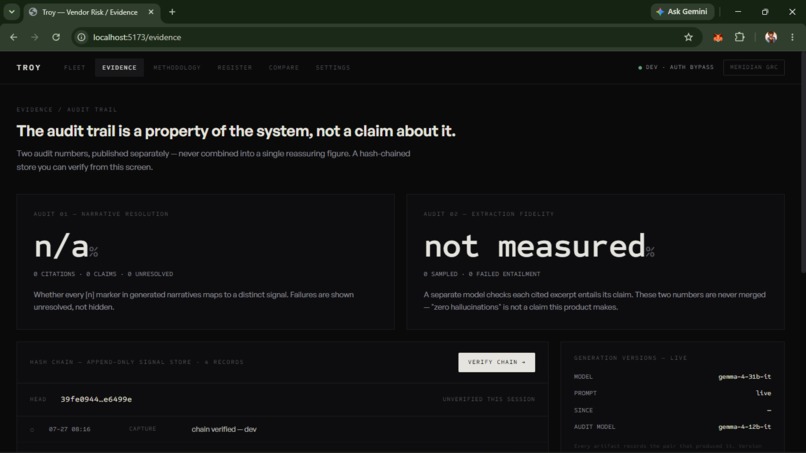This screenshot has width=806, height=453.
Task: Reload the current page
Action: [x=56, y=37]
